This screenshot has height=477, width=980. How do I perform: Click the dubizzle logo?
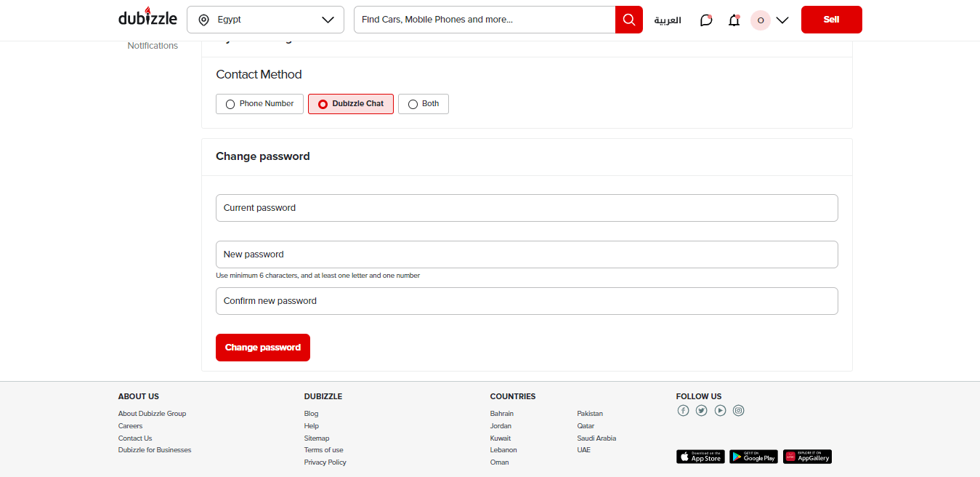point(147,17)
